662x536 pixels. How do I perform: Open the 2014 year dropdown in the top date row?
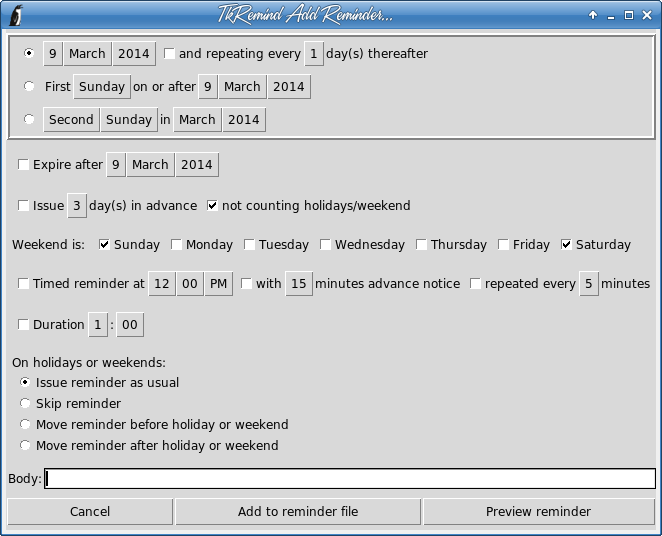pos(134,54)
